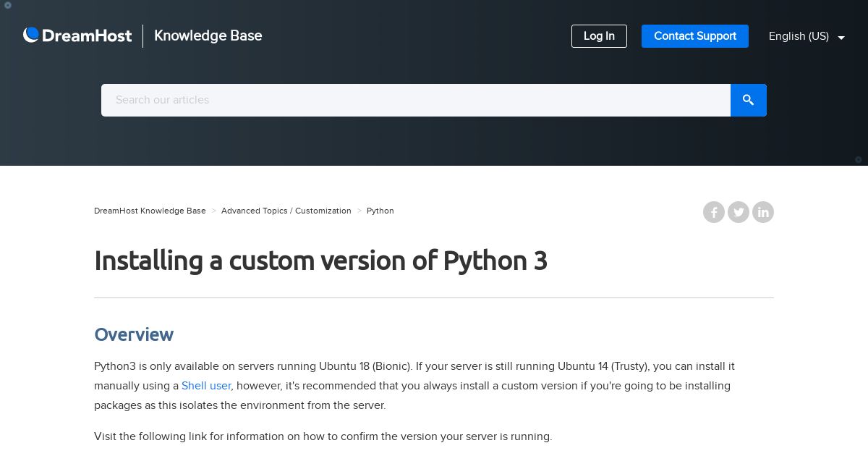Click the Overview heading

tap(134, 334)
